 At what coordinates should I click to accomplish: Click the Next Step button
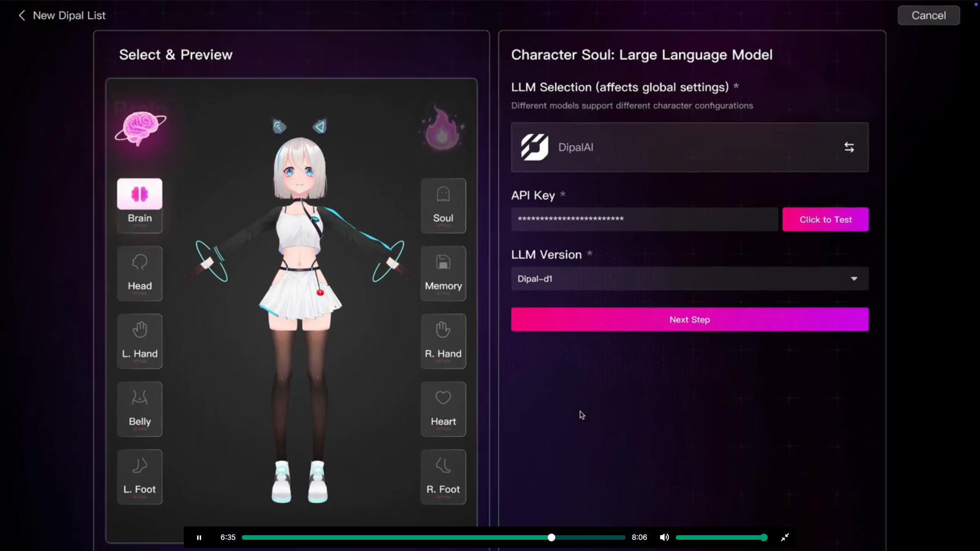point(689,319)
